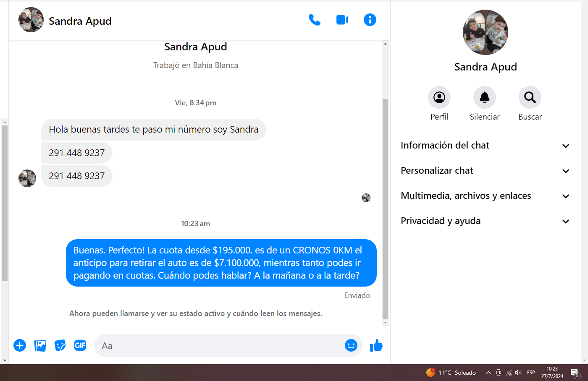The height and width of the screenshot is (381, 588).
Task: Start a voice call with Sandra Apud
Action: 314,20
